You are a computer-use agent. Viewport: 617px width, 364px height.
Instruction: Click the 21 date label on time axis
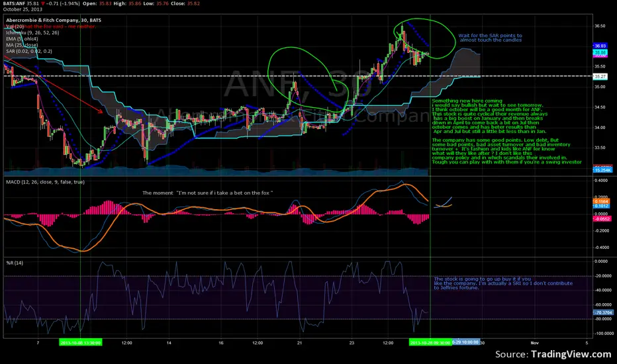pos(299,343)
